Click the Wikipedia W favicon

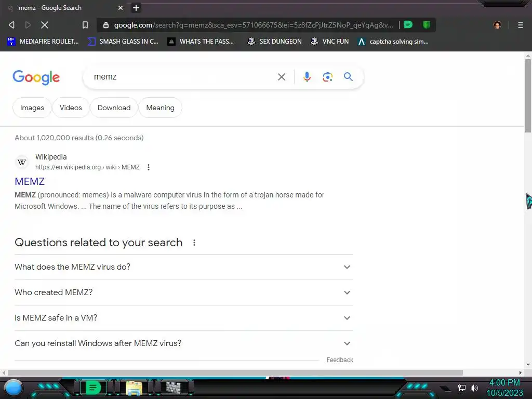(22, 162)
